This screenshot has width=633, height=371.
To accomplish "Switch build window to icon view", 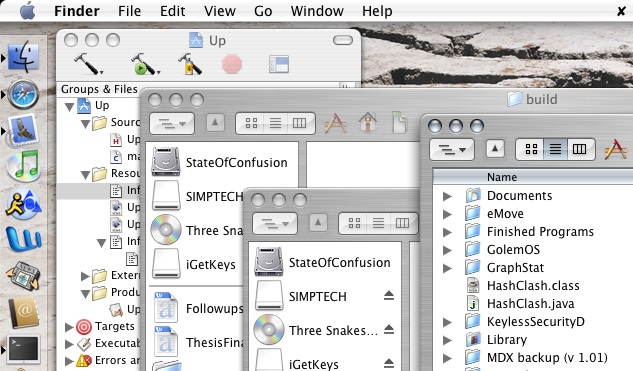I will (531, 149).
